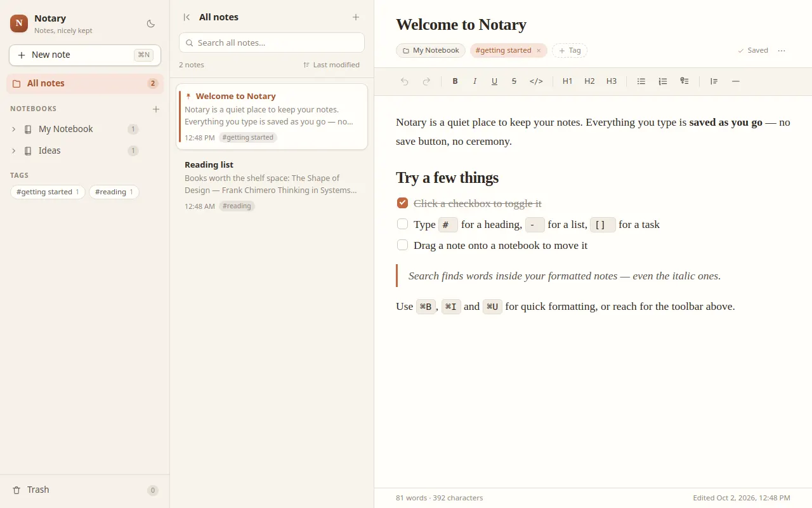Open the note options ellipsis menu
The height and width of the screenshot is (508, 812).
pos(782,51)
